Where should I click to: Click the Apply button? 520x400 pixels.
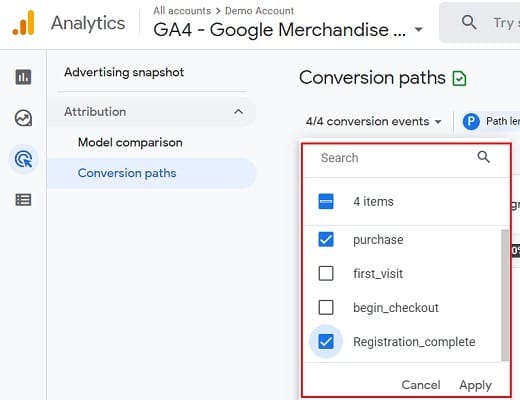(475, 385)
